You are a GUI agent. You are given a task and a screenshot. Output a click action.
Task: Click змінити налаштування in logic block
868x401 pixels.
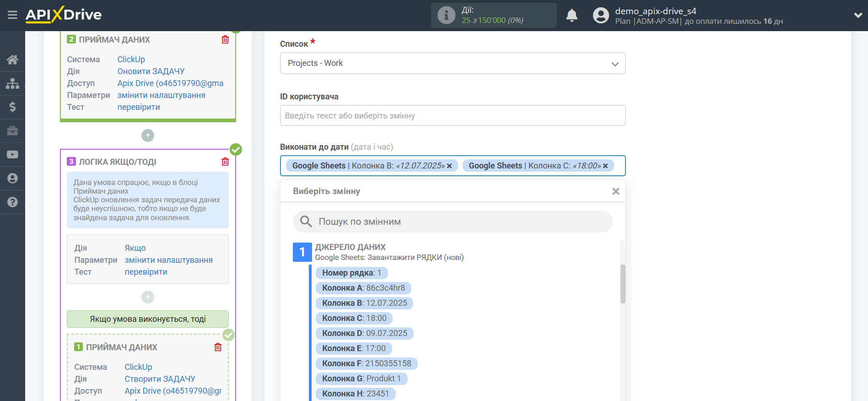[168, 260]
